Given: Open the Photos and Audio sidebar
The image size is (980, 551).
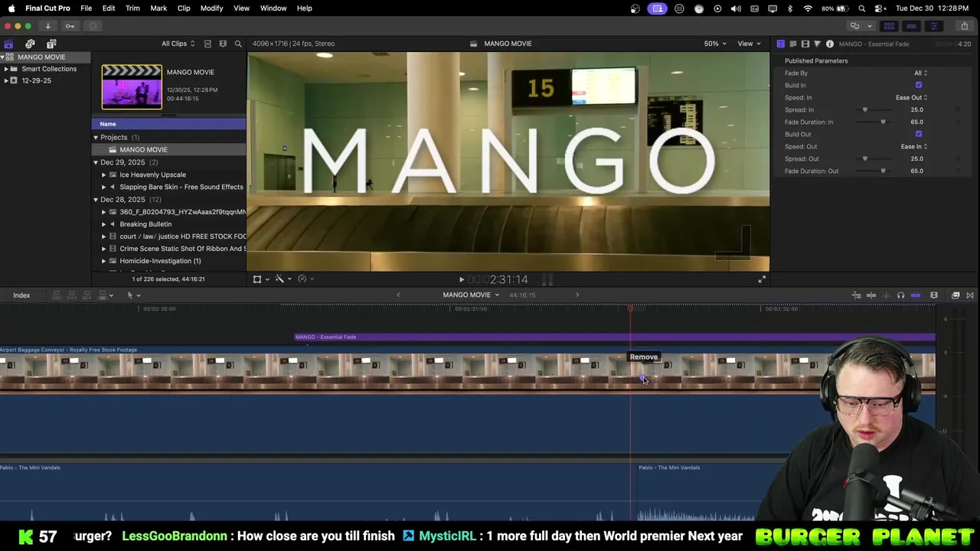Looking at the screenshot, I should point(30,44).
